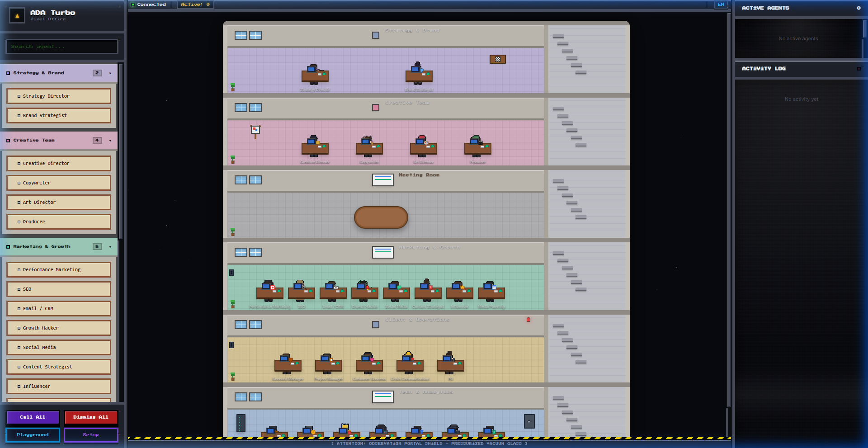Choose Art Director from the agent list
Viewport: 868px width, 448px height.
(59, 202)
